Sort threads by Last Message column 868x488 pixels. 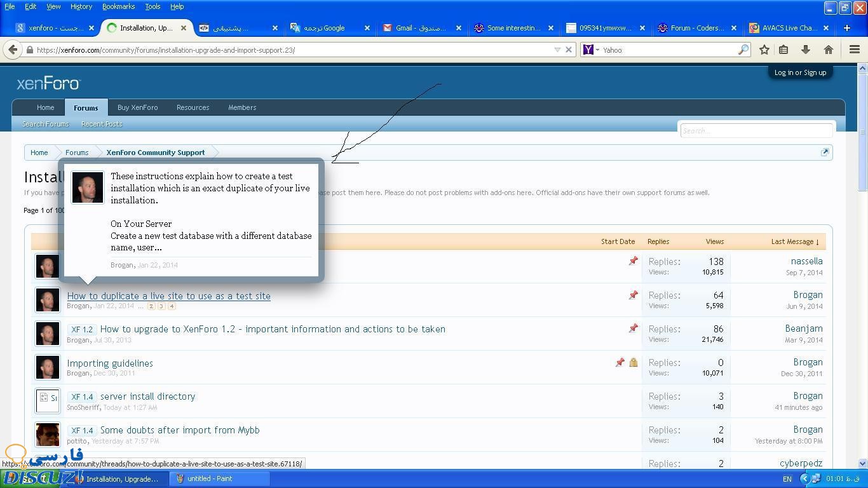coord(794,241)
